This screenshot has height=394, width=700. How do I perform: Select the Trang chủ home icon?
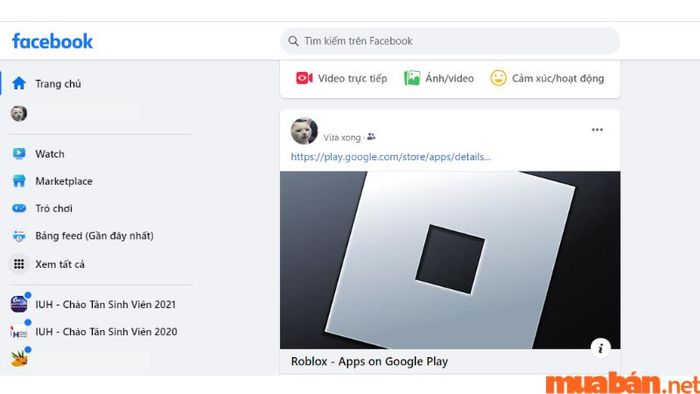19,83
